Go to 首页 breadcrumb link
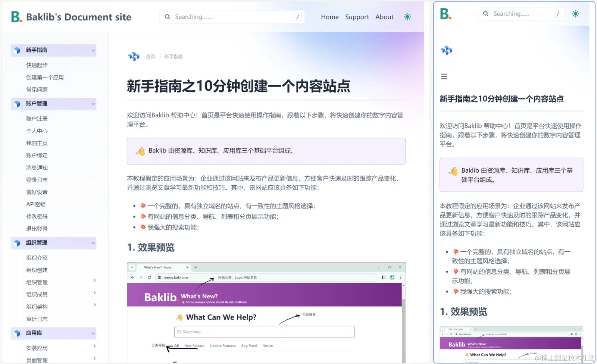This screenshot has height=364, width=597. pyautogui.click(x=151, y=56)
